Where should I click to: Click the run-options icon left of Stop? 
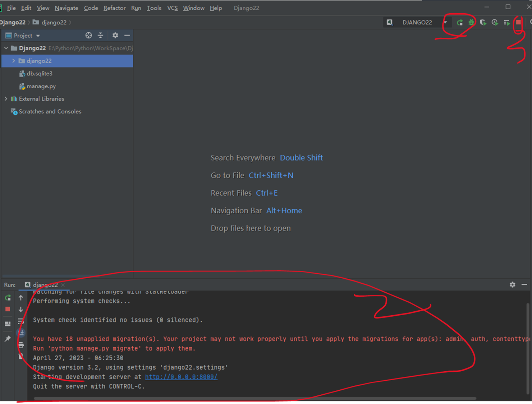tap(506, 23)
